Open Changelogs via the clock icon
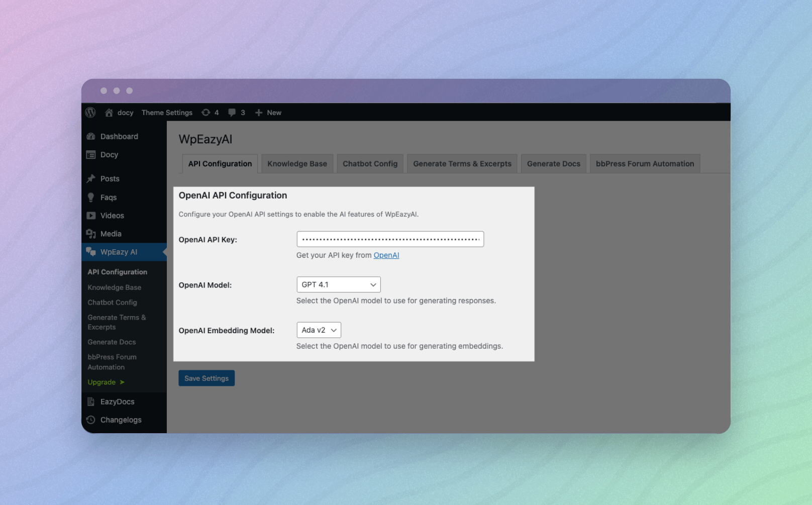The image size is (812, 505). tap(90, 420)
